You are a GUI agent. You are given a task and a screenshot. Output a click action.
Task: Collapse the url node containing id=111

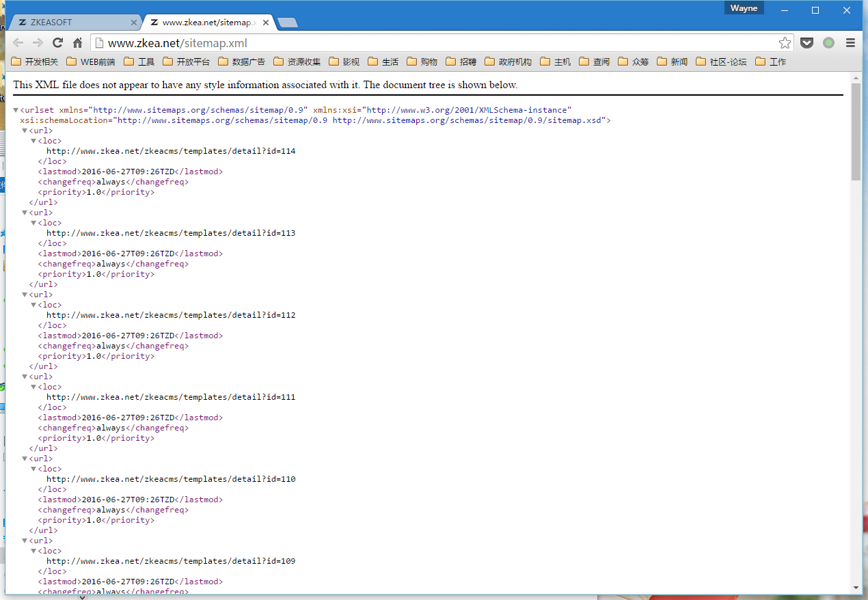click(x=25, y=377)
